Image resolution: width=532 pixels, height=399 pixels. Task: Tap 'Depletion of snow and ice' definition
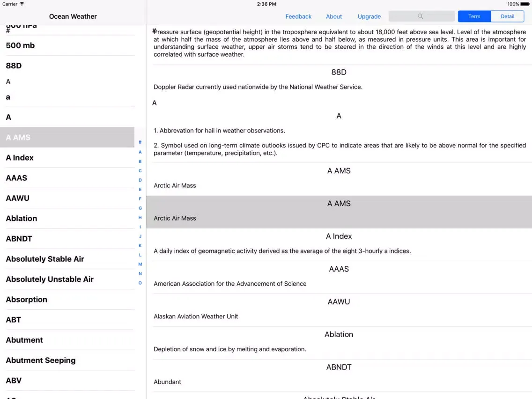click(x=229, y=349)
